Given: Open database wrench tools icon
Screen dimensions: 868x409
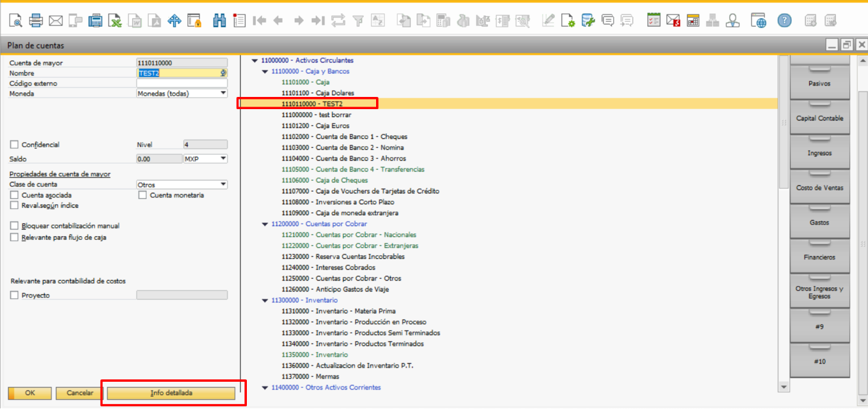Looking at the screenshot, I should (x=588, y=21).
